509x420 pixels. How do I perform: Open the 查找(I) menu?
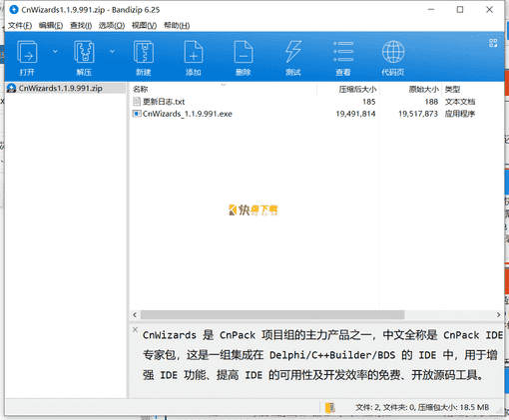pyautogui.click(x=81, y=26)
